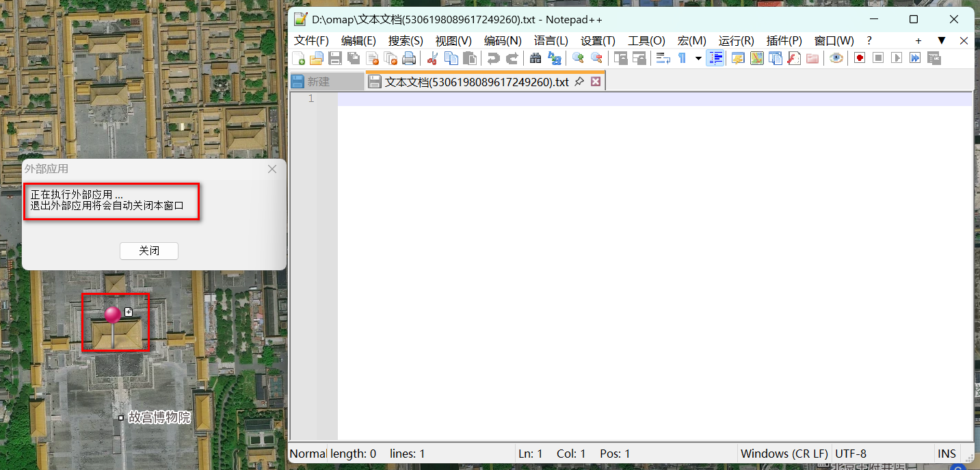Toggle synchronized horizontal scrolling icon
980x470 pixels.
click(x=639, y=58)
